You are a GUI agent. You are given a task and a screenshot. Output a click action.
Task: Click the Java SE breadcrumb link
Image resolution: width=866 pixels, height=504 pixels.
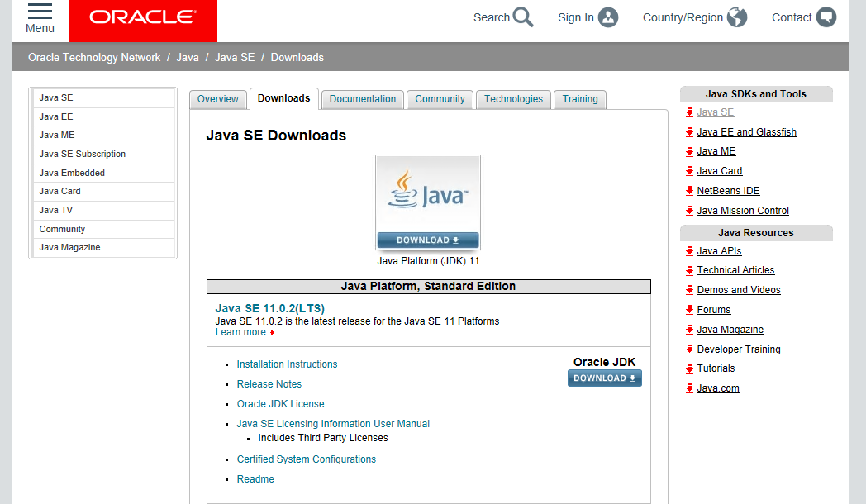[x=235, y=57]
